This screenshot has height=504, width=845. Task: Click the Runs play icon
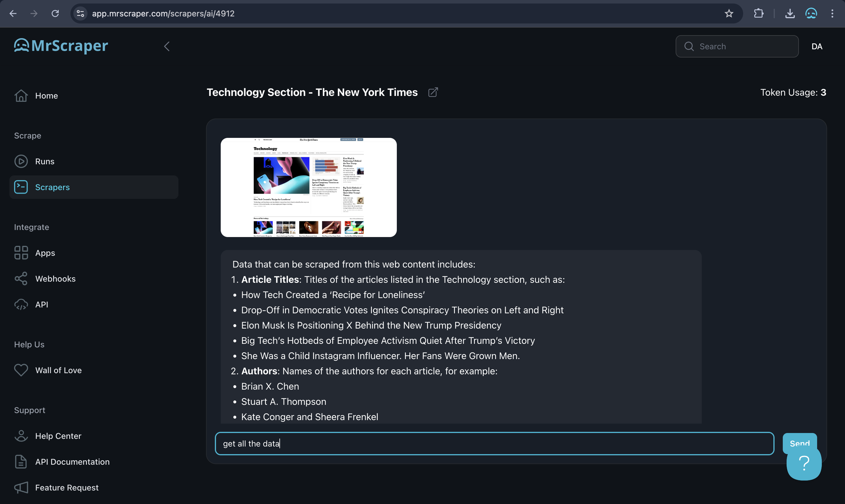(21, 161)
